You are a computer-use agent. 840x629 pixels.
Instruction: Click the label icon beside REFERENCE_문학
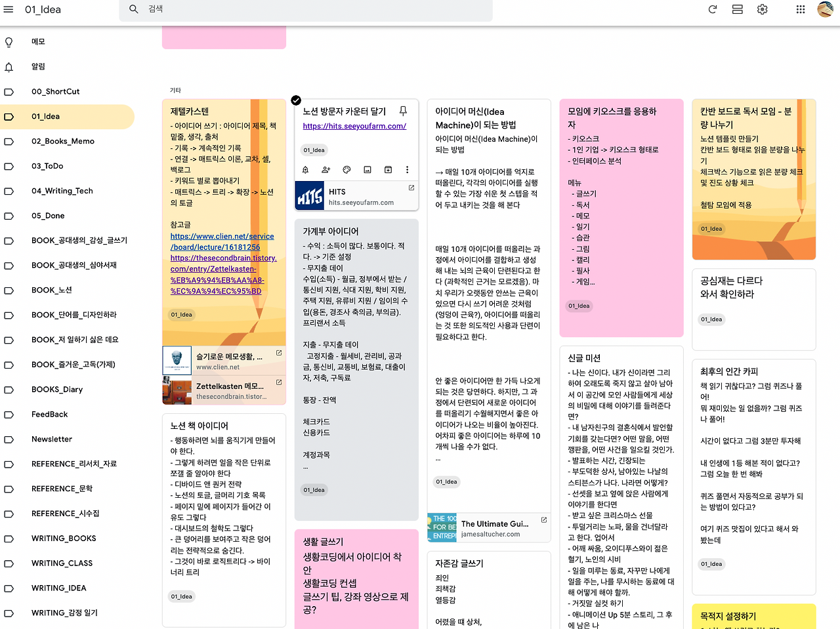coord(9,489)
